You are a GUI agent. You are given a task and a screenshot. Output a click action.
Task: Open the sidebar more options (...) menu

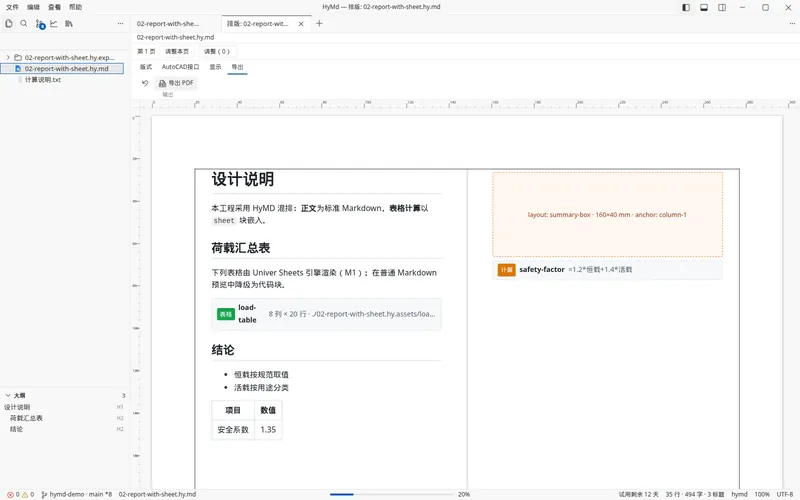(x=120, y=23)
